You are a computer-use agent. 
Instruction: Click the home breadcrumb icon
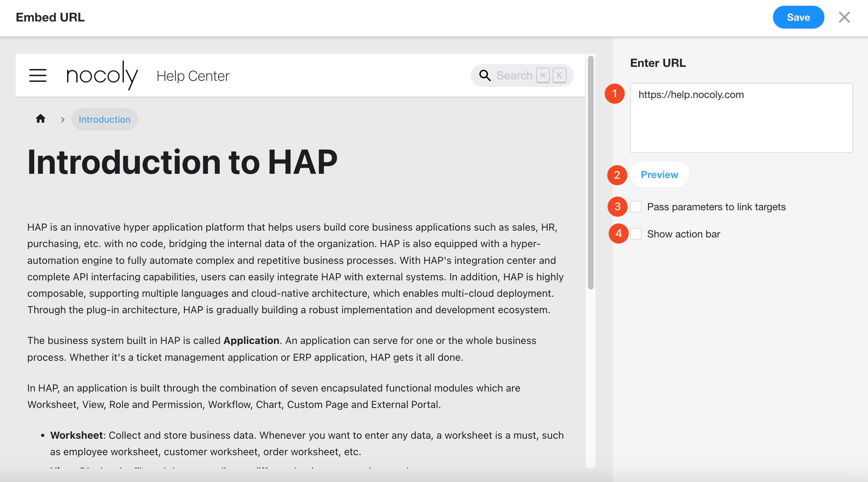(x=40, y=119)
